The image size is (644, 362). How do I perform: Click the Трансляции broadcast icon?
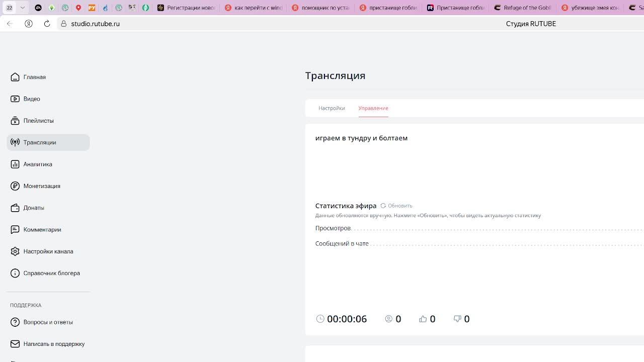pos(15,142)
